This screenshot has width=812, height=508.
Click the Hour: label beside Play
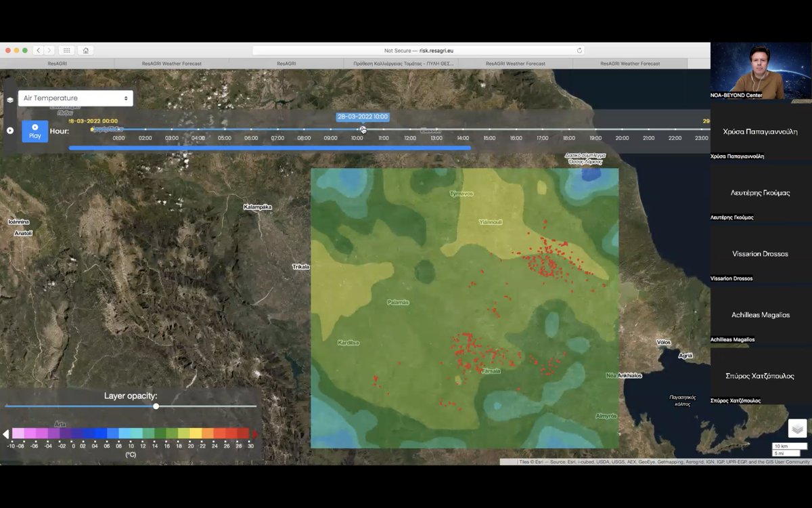60,131
